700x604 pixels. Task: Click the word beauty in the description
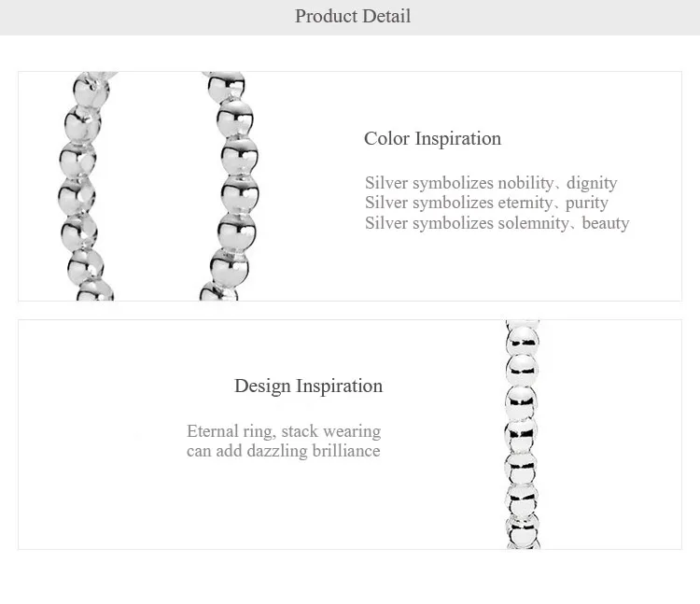606,223
